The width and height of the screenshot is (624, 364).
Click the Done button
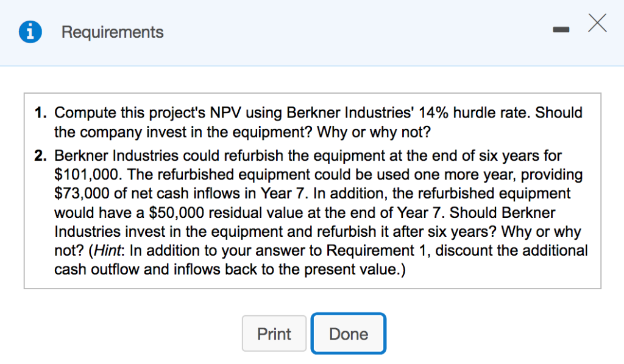pos(348,334)
